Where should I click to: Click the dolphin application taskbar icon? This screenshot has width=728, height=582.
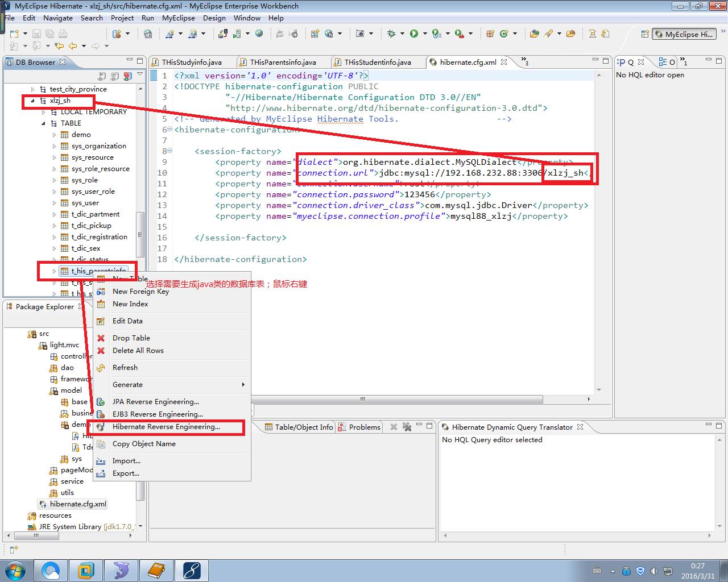(x=121, y=570)
